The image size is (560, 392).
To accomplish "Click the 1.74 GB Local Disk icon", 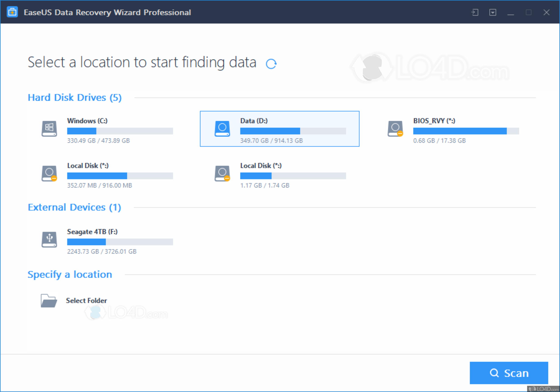I will [222, 173].
